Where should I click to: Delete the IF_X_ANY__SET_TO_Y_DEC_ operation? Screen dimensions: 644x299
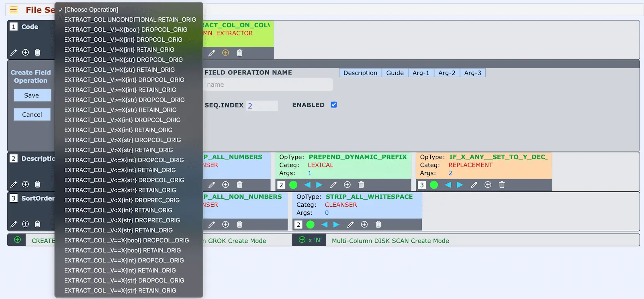click(x=502, y=185)
